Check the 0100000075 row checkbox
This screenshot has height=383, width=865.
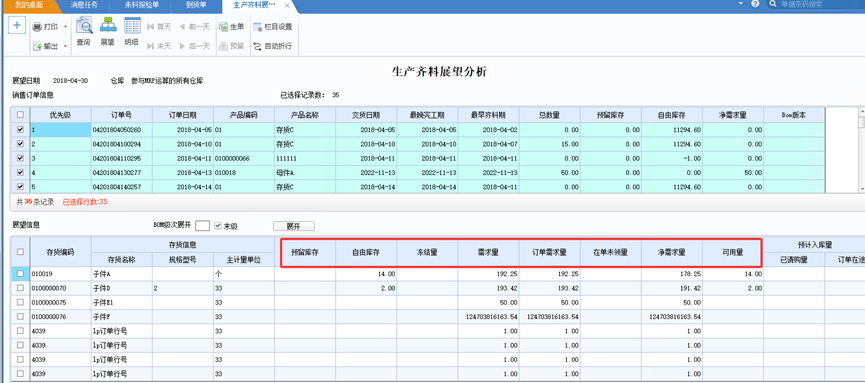[x=20, y=302]
